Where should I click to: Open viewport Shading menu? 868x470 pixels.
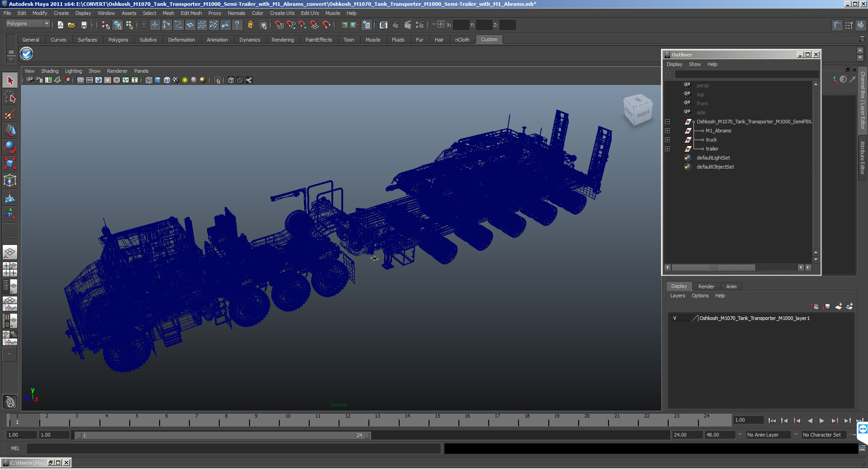[49, 71]
